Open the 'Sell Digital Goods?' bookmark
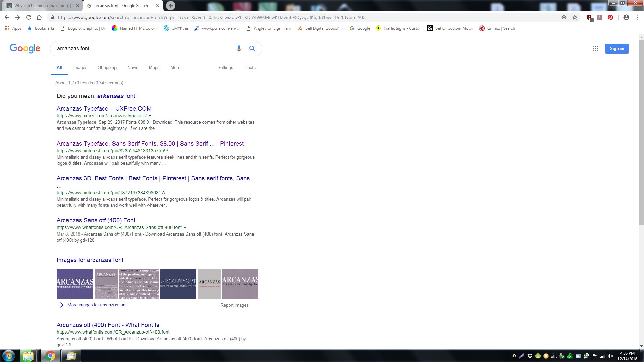 (320, 28)
